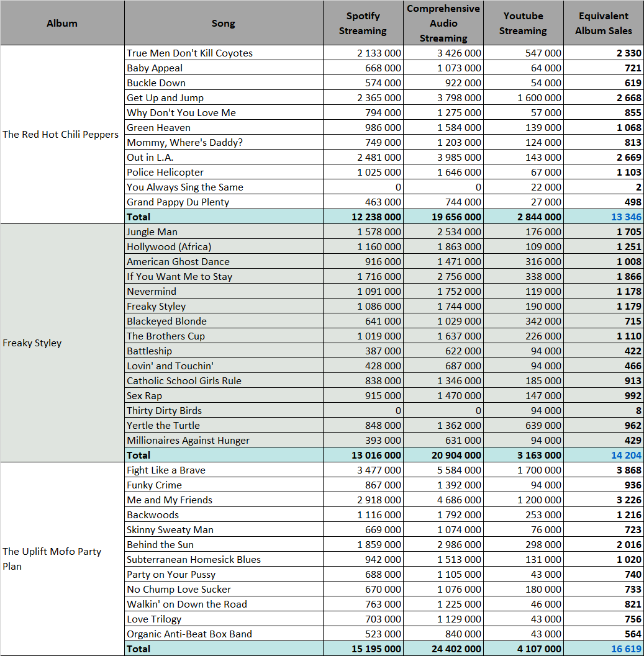
Task: Click the Baby Appeal song cell
Action: (x=224, y=68)
